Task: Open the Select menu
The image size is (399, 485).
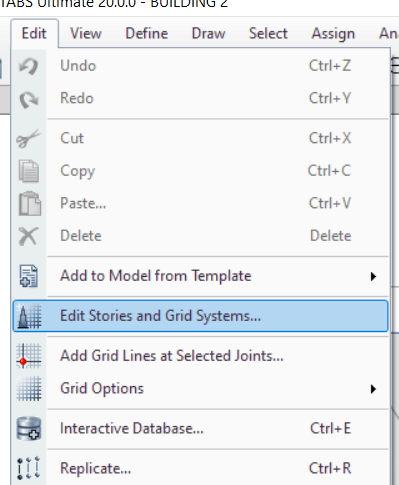Action: coord(268,34)
